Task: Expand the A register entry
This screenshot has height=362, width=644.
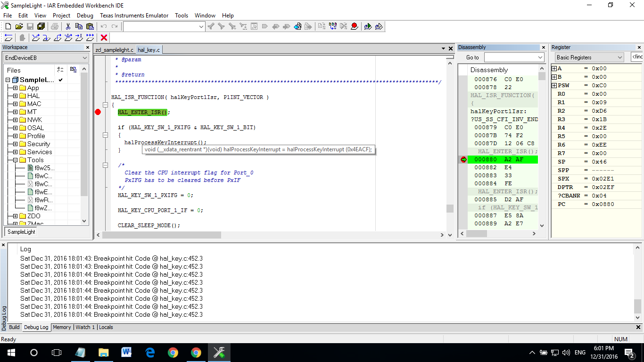Action: click(554, 69)
